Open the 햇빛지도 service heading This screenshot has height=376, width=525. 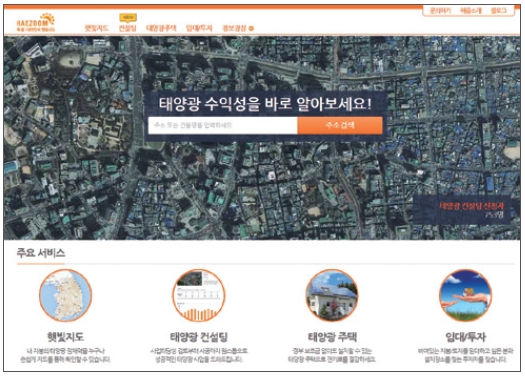[65, 337]
